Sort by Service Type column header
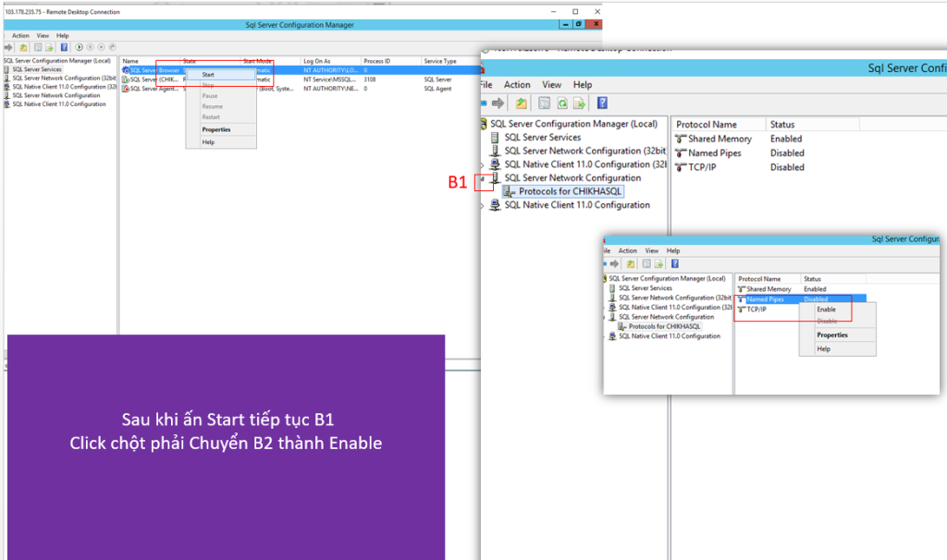This screenshot has width=947, height=560. (x=450, y=61)
